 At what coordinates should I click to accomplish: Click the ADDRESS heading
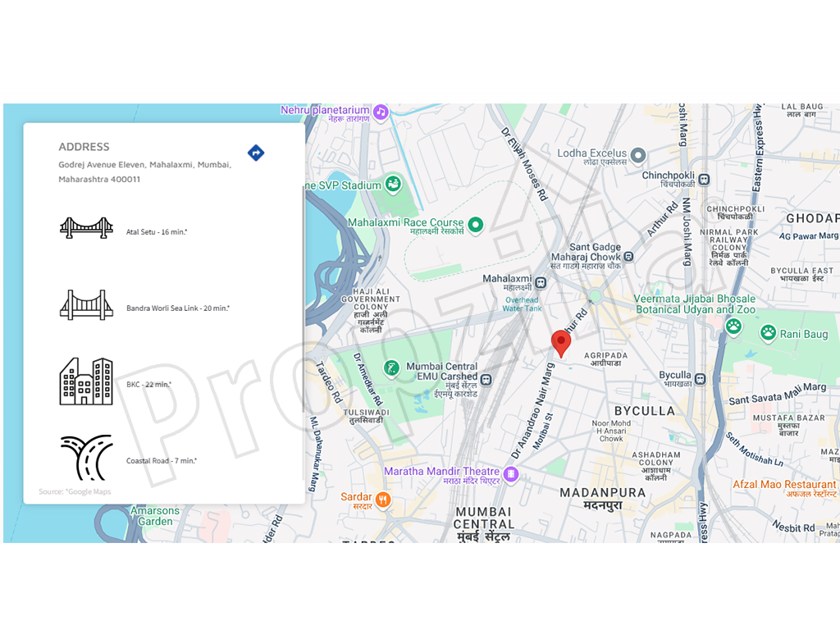click(x=84, y=147)
